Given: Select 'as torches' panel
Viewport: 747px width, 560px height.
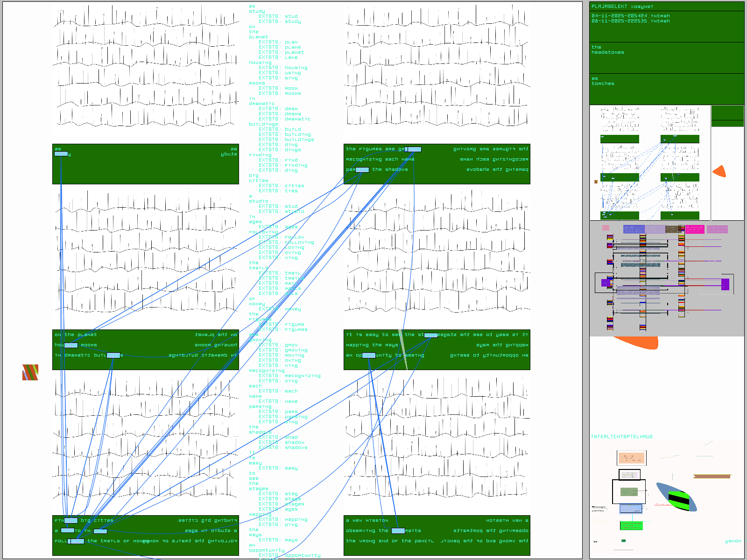Looking at the screenshot, I should tap(666, 89).
